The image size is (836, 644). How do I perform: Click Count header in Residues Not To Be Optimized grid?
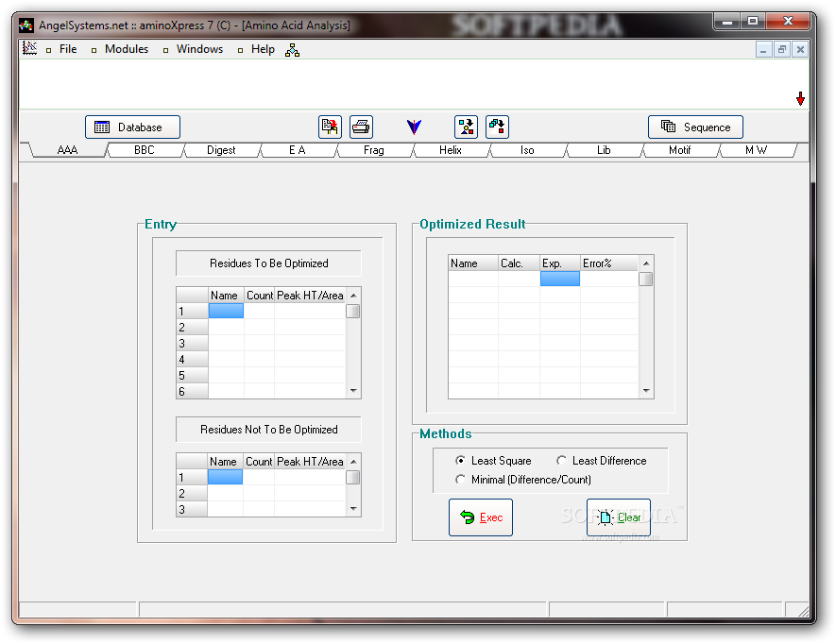(x=259, y=462)
